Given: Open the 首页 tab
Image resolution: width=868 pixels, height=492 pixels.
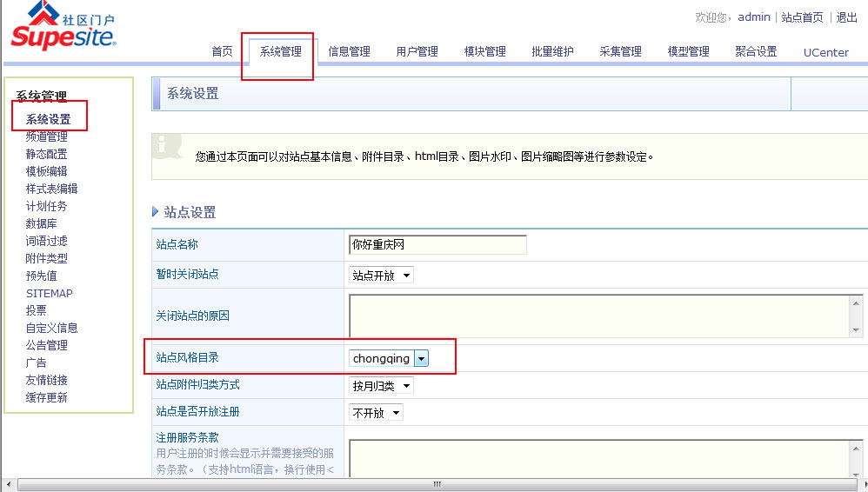Looking at the screenshot, I should [222, 51].
